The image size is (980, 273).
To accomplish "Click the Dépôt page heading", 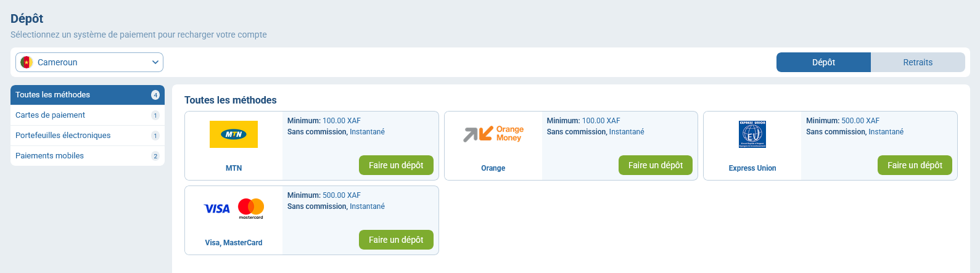I will 27,19.
